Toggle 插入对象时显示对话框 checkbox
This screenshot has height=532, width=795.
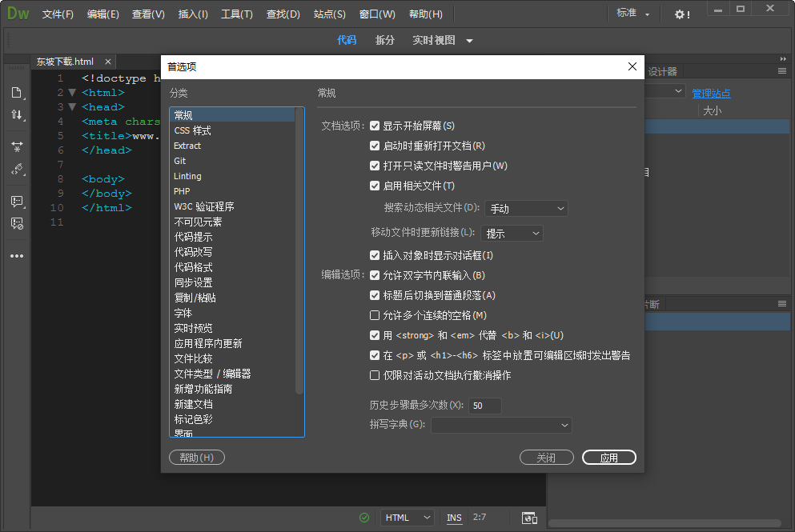pos(375,255)
